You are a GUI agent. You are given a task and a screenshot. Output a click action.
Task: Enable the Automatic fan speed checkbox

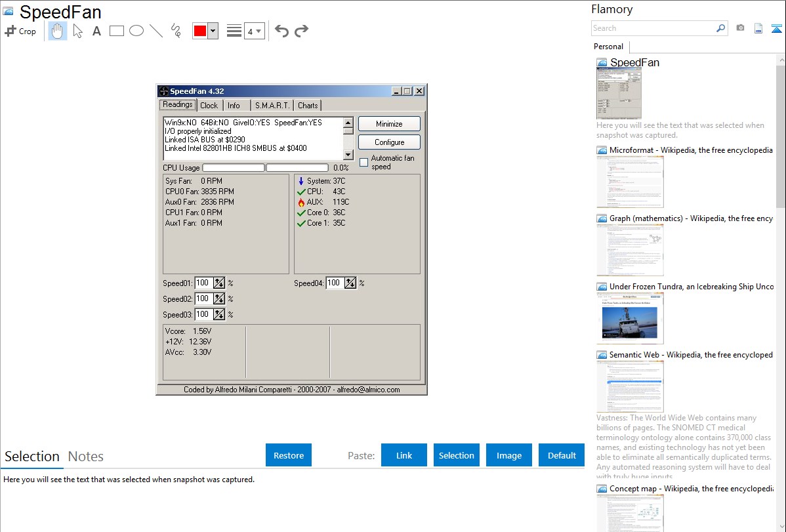click(x=364, y=162)
